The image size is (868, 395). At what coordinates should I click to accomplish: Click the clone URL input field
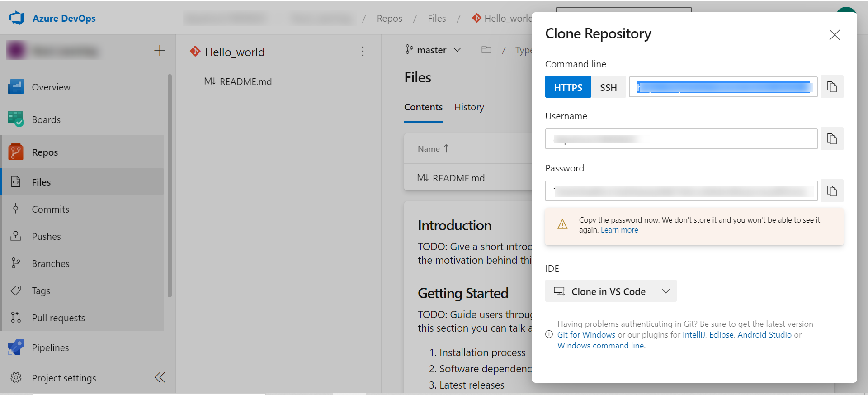click(723, 87)
